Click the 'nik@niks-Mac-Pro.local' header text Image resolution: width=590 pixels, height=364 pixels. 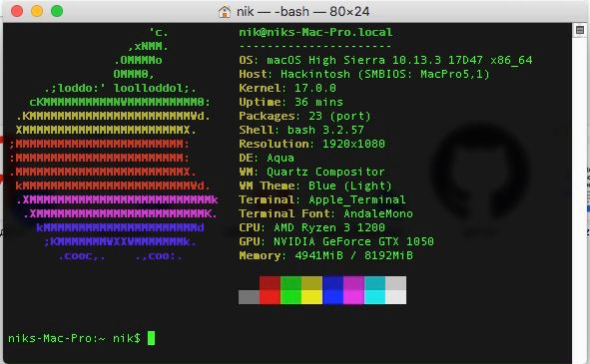click(x=315, y=32)
